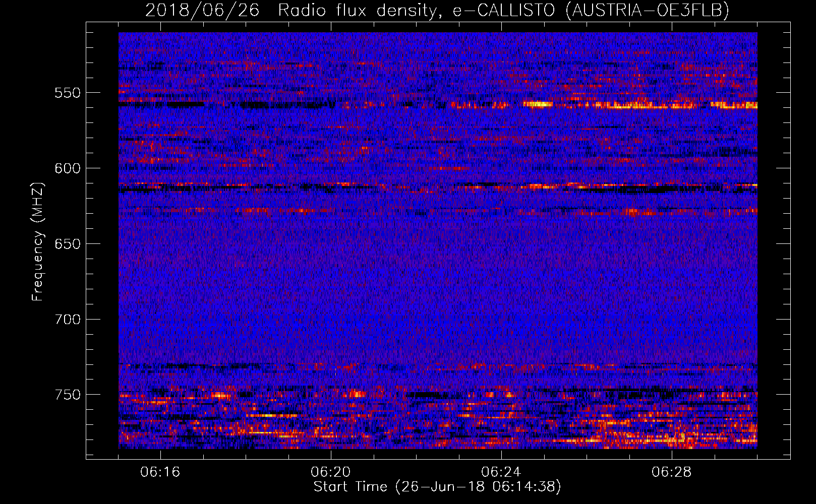Select the 700 frequency axis label
The image size is (816, 504).
(x=68, y=320)
